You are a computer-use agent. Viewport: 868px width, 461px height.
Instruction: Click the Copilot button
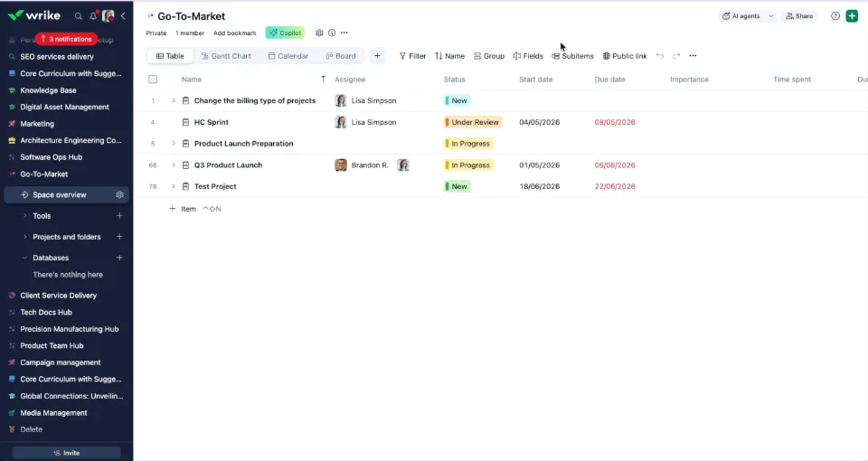285,33
